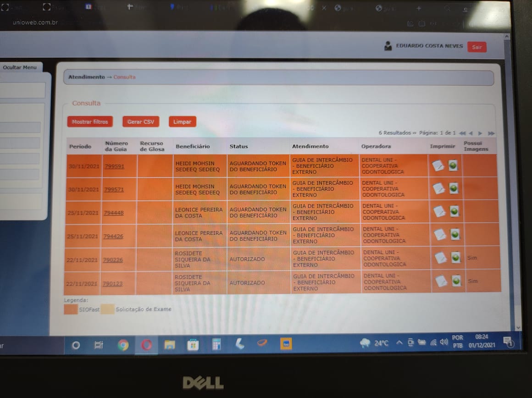Jump to last results page arrow
The height and width of the screenshot is (398, 532).
pos(491,133)
